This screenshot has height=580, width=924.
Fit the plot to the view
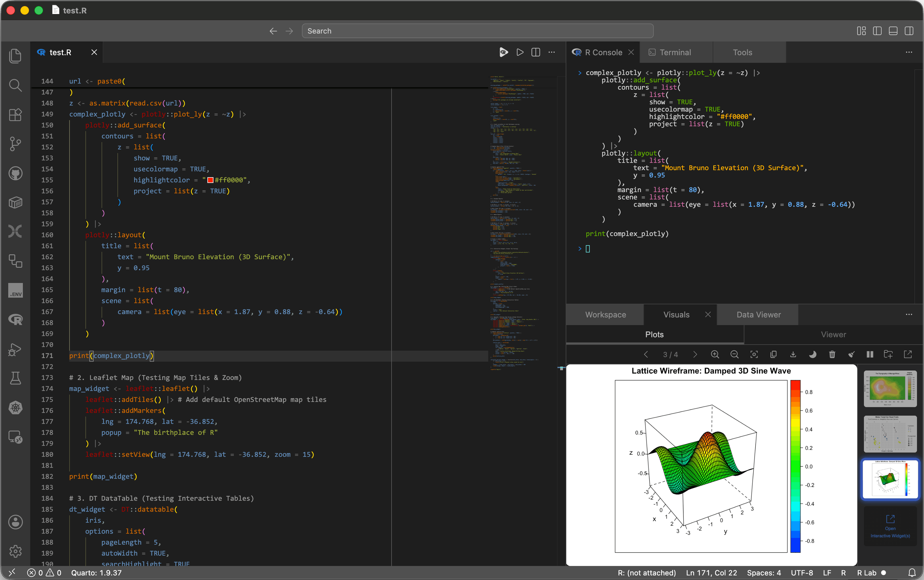(x=754, y=354)
